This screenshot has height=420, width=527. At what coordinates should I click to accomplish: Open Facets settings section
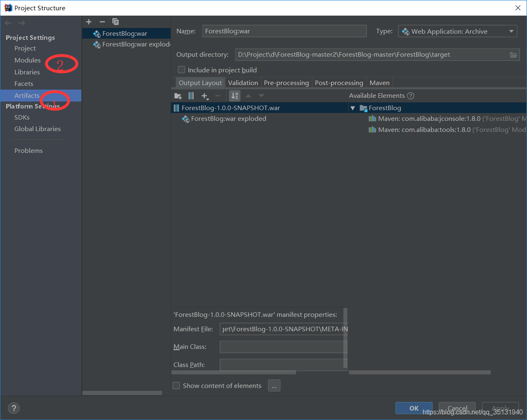click(24, 83)
